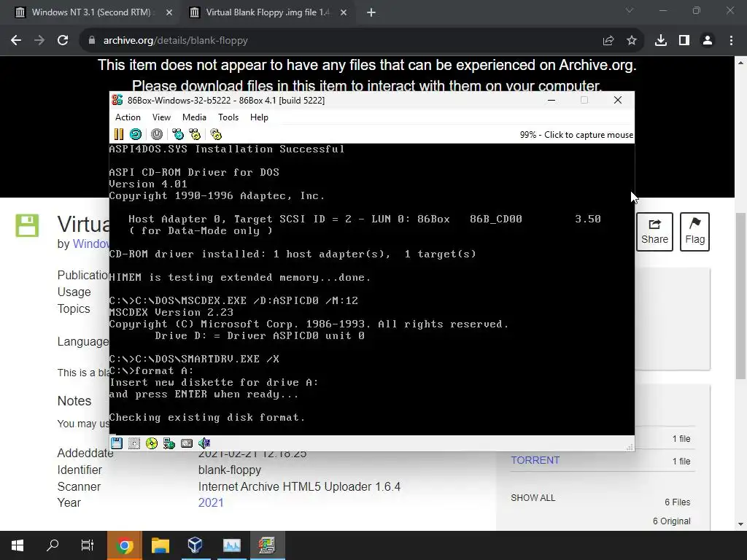Open the View menu in 86Box
747x560 pixels.
[x=161, y=117]
